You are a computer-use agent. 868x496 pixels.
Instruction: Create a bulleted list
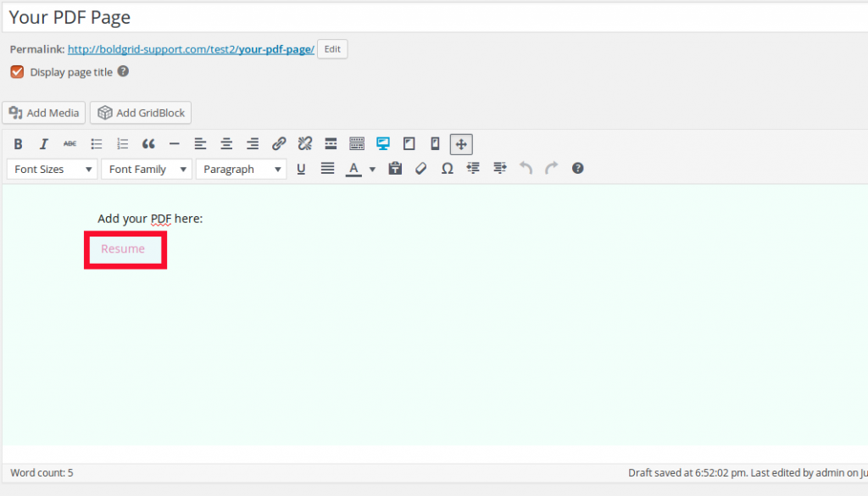click(x=97, y=144)
